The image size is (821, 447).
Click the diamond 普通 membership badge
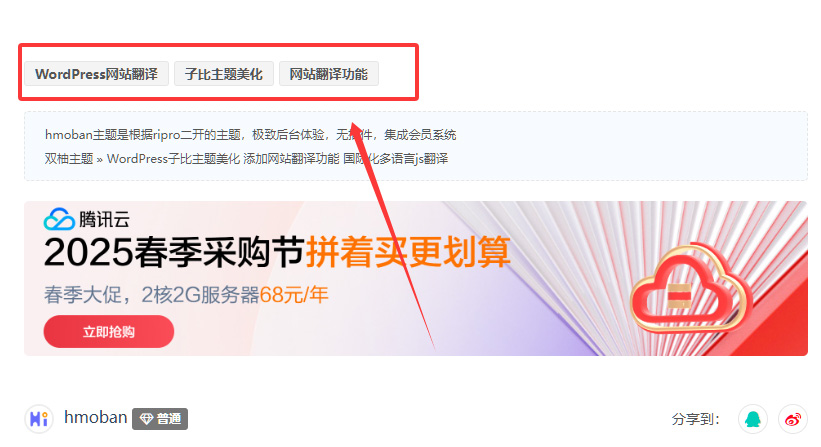(160, 419)
